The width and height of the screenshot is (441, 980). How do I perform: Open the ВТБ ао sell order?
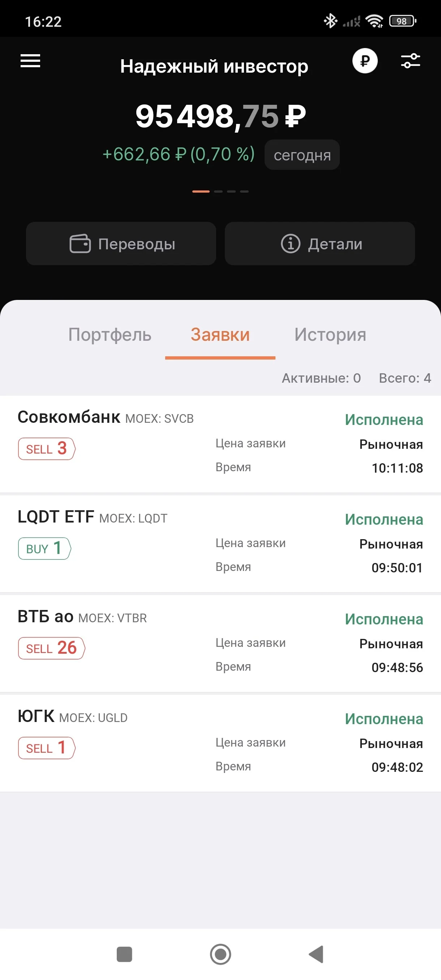[x=221, y=643]
